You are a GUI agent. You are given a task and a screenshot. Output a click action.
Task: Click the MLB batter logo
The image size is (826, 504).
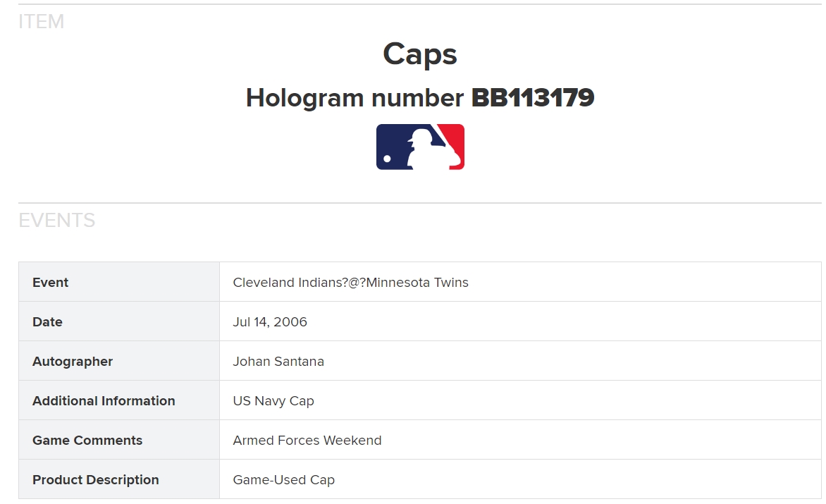point(420,147)
